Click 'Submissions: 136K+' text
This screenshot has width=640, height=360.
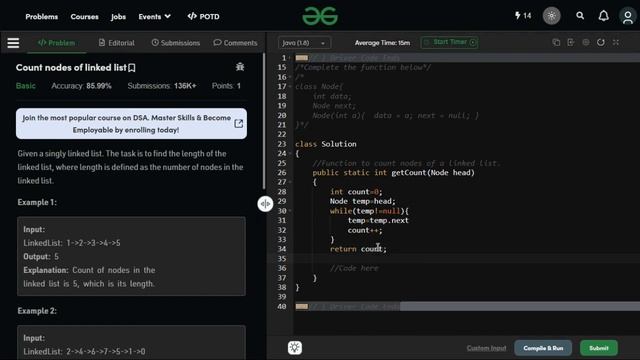coord(162,86)
